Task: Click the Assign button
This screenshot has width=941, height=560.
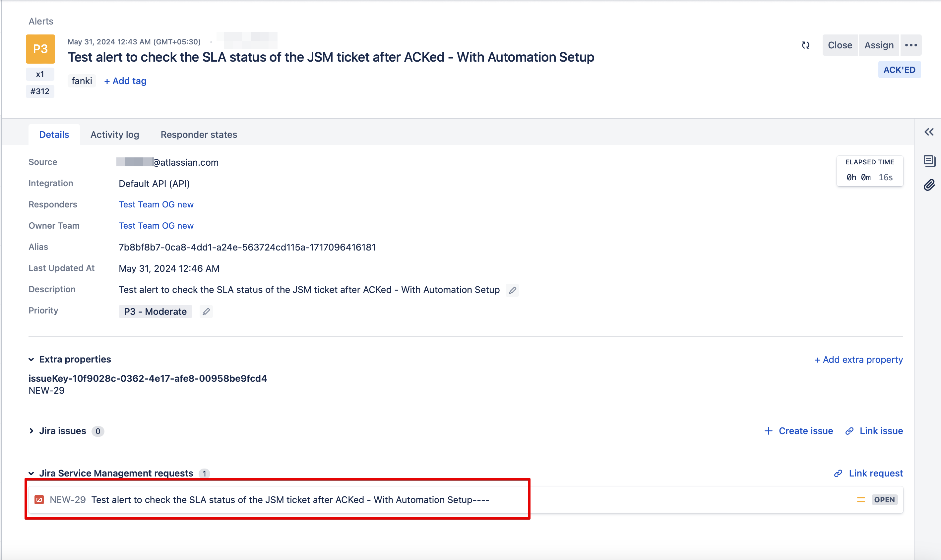Action: coord(879,45)
